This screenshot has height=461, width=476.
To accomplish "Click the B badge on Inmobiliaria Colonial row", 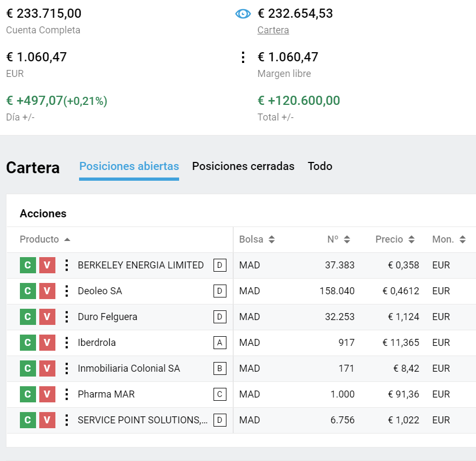I will [x=220, y=368].
